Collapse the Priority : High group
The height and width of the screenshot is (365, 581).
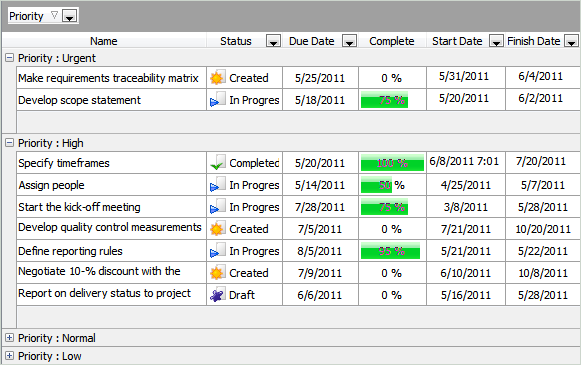10,143
